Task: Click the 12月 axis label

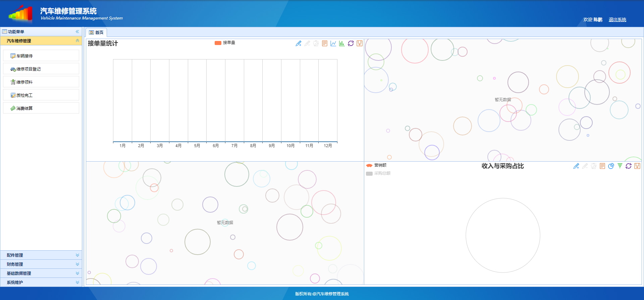Action: (x=328, y=145)
